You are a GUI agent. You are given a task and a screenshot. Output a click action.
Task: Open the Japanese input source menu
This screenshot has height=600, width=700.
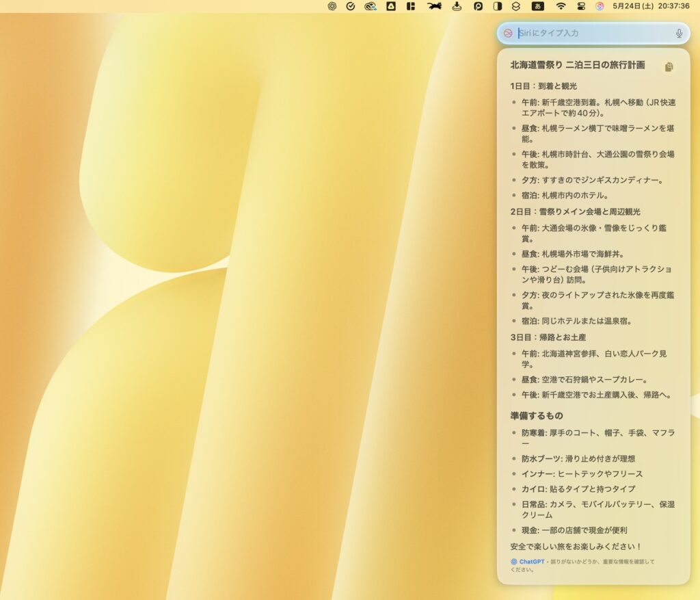537,6
